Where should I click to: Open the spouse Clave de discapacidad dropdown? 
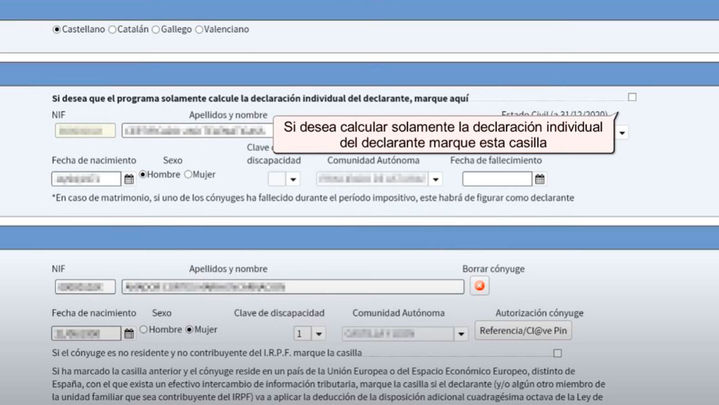(319, 333)
